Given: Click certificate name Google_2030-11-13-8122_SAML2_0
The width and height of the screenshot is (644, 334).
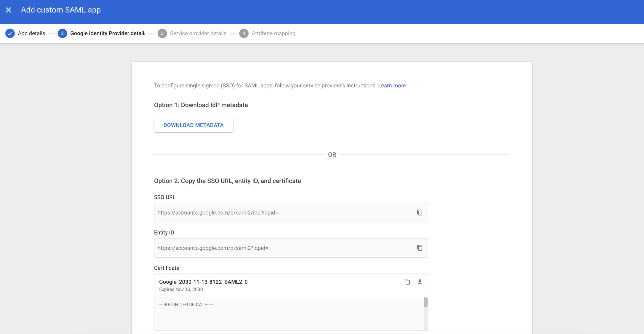Looking at the screenshot, I should coord(203,282).
